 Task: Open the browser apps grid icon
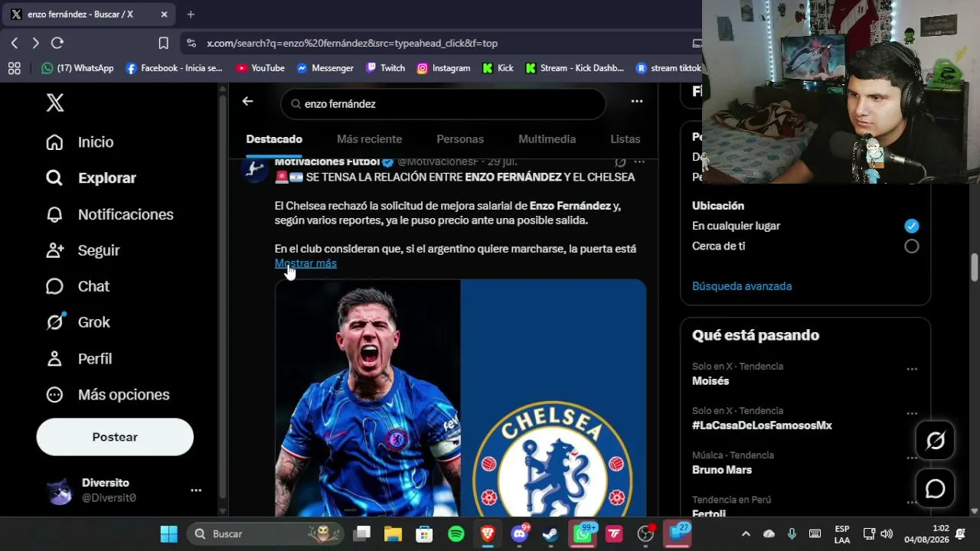[14, 68]
